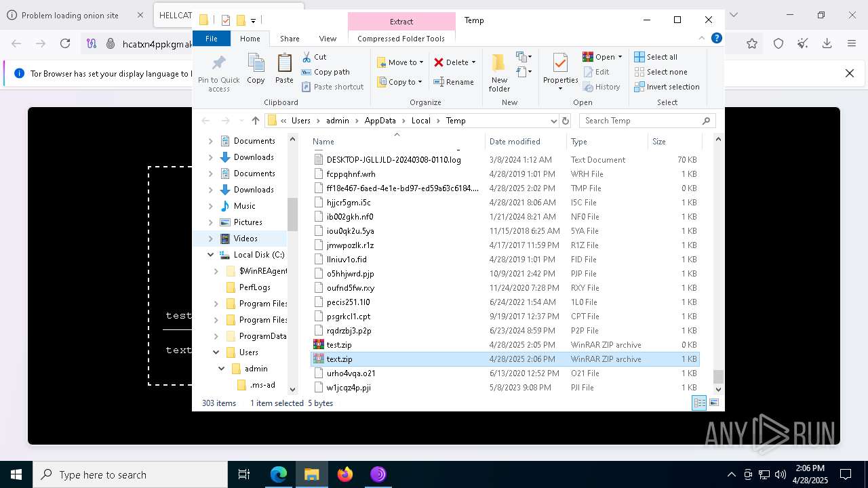868x488 pixels.
Task: Click the Extract contextual tab header
Action: [x=401, y=22]
